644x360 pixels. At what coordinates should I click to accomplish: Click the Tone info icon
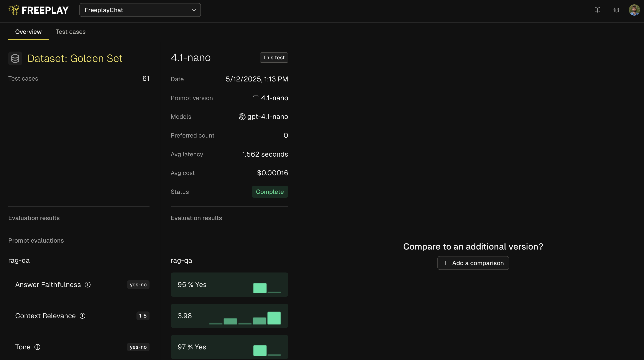click(37, 347)
